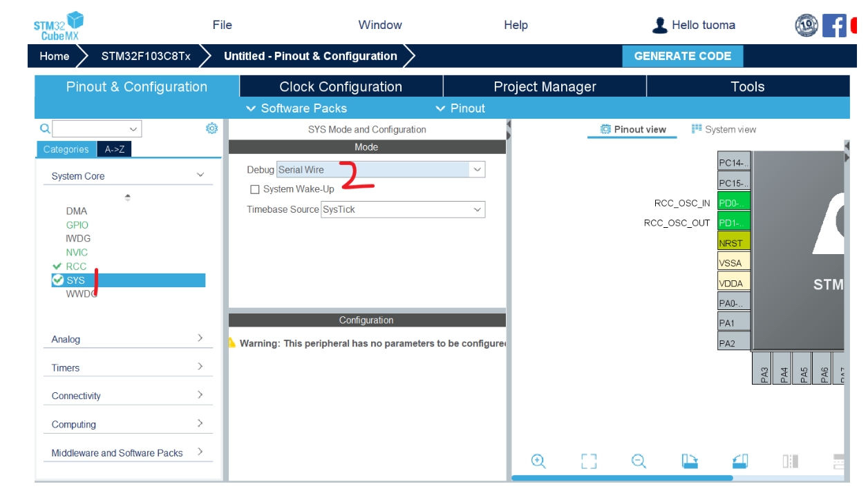
Task: Open the user account icon
Action: pyautogui.click(x=659, y=26)
